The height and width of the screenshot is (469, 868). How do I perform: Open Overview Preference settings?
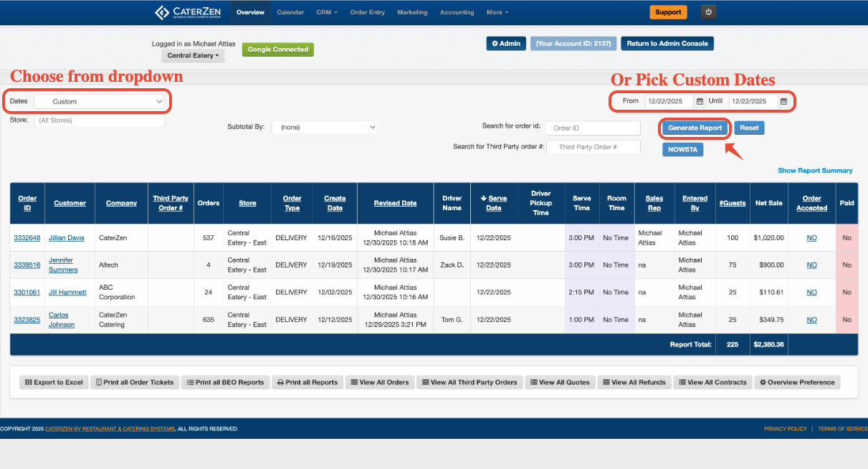pyautogui.click(x=797, y=382)
